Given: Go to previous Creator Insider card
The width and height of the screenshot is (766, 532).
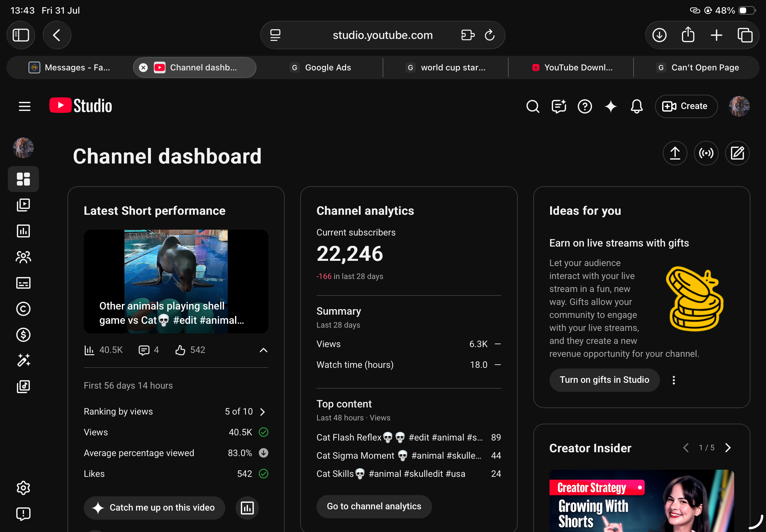Looking at the screenshot, I should pos(686,448).
